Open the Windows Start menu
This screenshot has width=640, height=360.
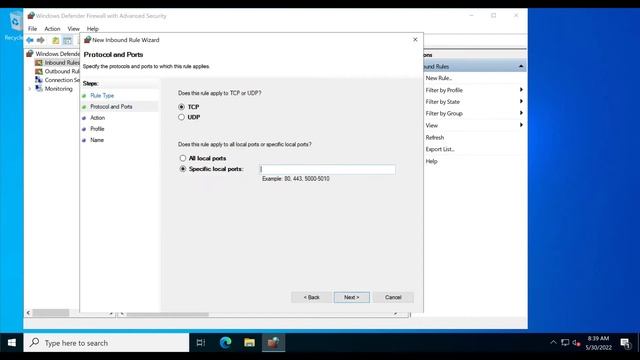[11, 342]
